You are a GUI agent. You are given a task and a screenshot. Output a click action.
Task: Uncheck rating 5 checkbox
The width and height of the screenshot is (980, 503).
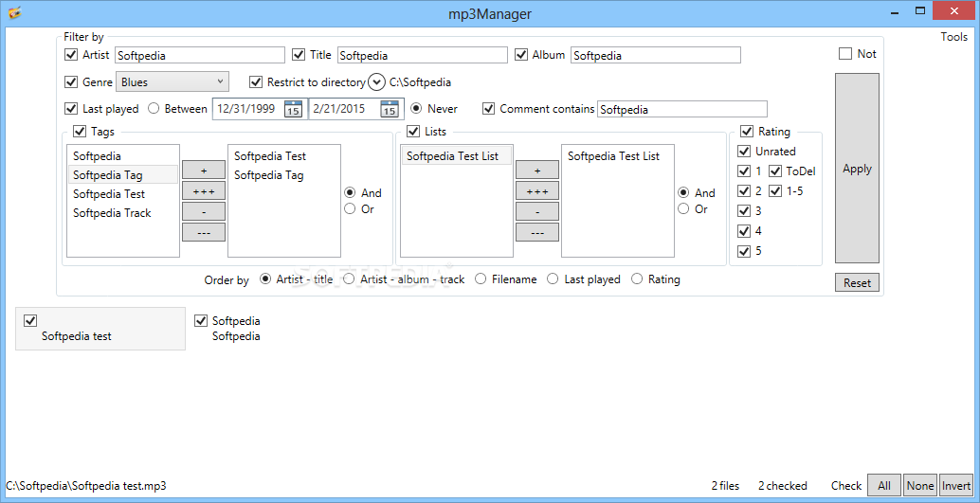tap(744, 251)
